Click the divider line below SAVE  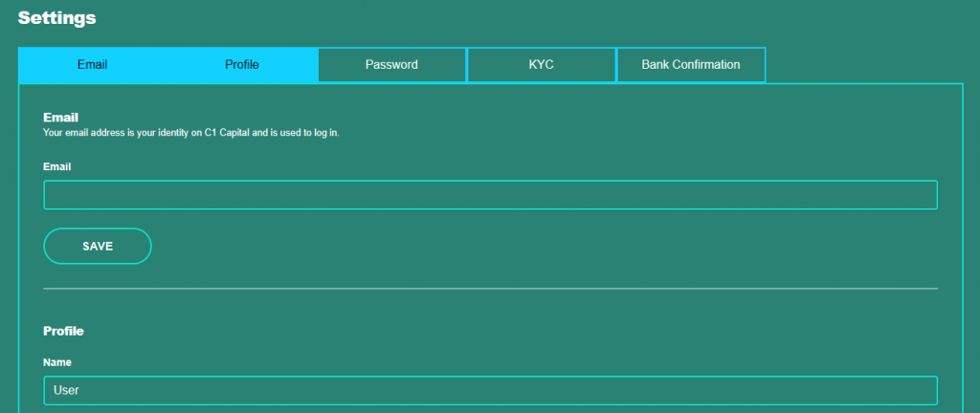[490, 288]
